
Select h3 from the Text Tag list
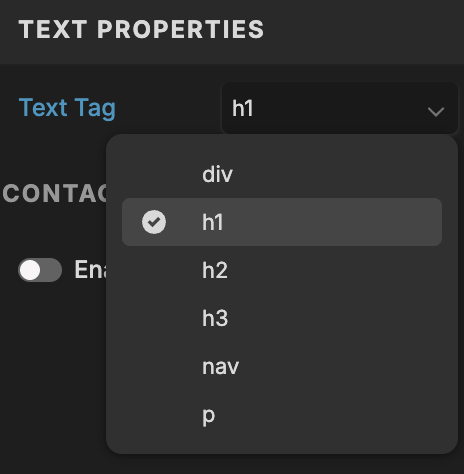(x=282, y=318)
